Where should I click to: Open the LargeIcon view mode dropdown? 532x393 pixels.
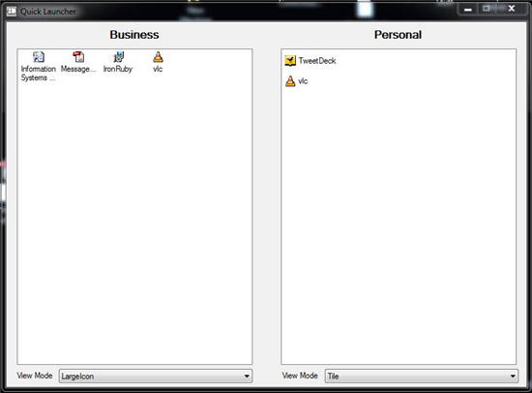pos(156,376)
